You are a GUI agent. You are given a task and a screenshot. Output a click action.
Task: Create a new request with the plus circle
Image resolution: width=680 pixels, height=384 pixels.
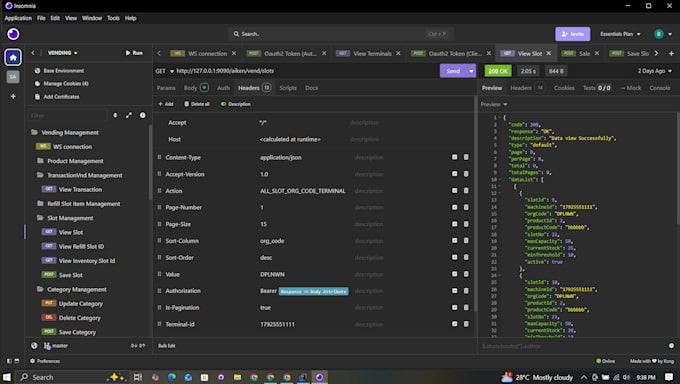(142, 115)
